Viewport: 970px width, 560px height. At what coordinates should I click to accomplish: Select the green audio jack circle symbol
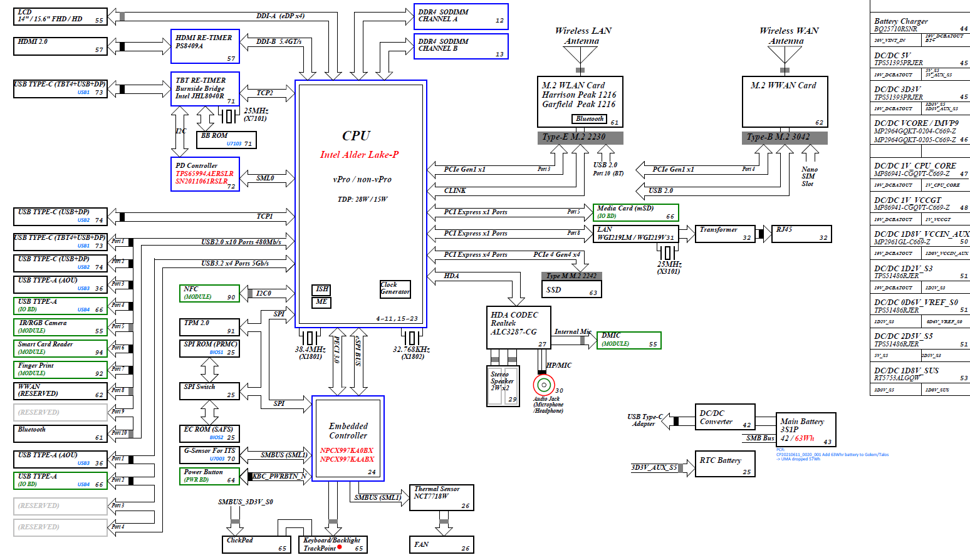[544, 385]
